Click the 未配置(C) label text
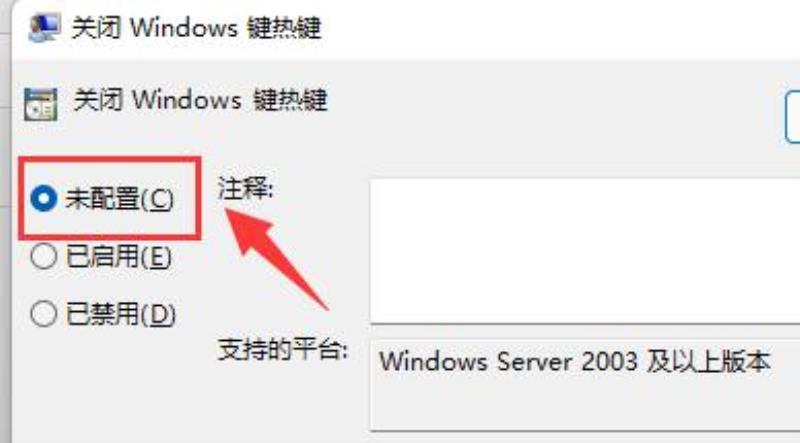Image resolution: width=800 pixels, height=443 pixels. 119,199
